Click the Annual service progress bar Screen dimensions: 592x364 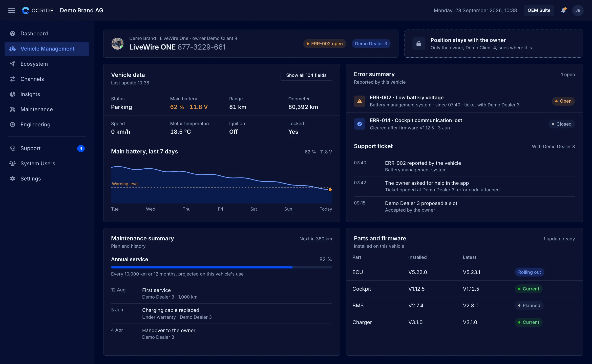click(221, 267)
